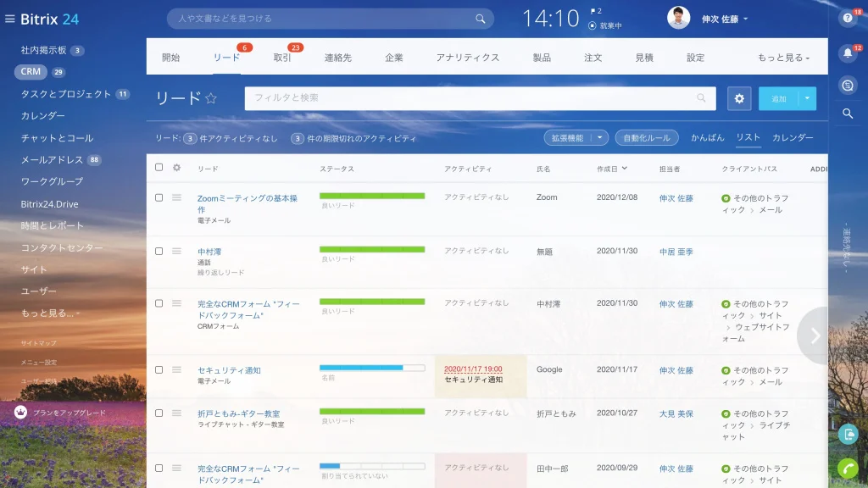Tick the checkbox for セキュリティ通知 lead
This screenshot has height=488, width=868.
pyautogui.click(x=159, y=369)
